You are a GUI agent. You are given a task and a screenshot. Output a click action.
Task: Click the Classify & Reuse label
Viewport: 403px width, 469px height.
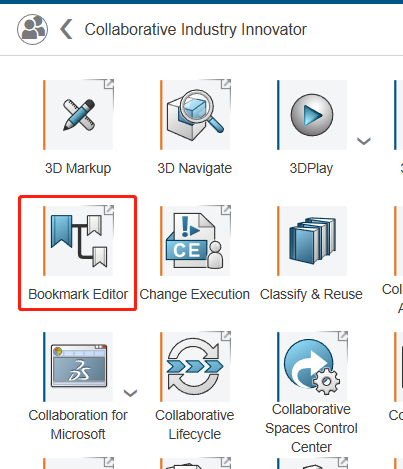(x=311, y=294)
